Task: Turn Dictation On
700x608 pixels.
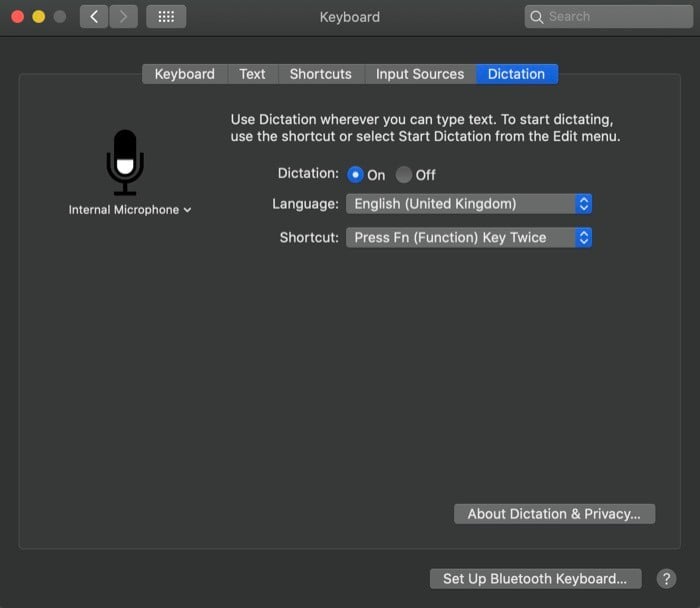Action: (x=355, y=175)
